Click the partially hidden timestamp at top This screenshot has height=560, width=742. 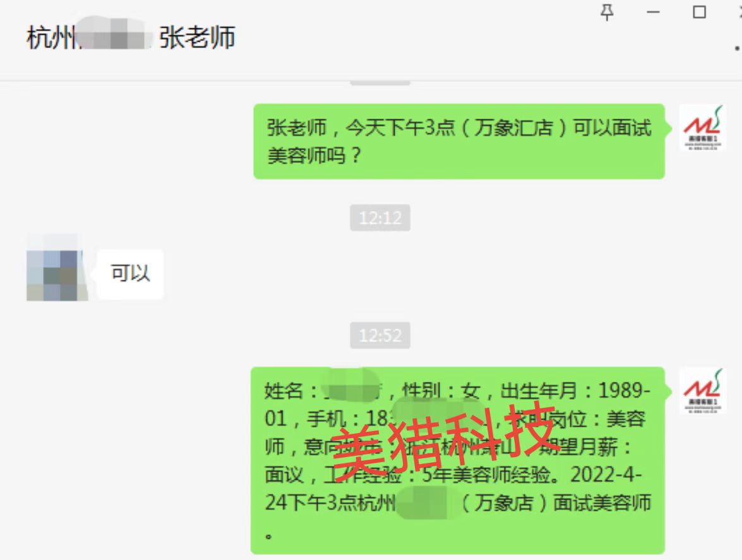380,83
